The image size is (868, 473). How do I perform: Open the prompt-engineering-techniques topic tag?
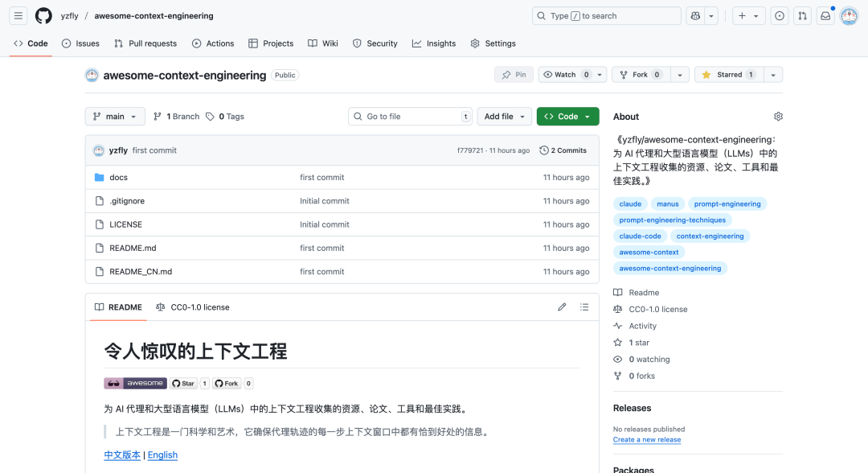(x=672, y=220)
